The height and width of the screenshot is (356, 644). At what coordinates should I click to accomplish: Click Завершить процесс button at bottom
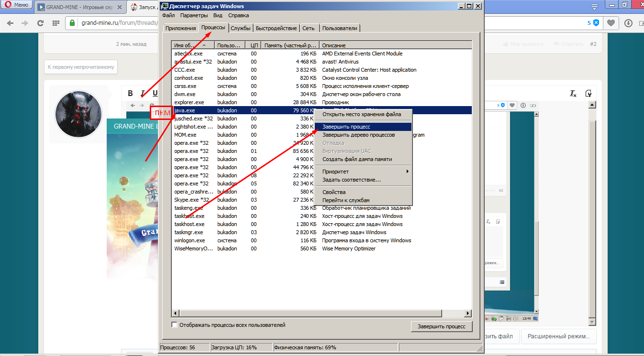(x=442, y=326)
